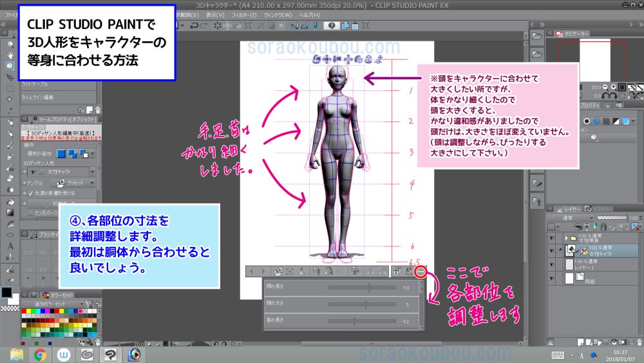Click place on ground icon in launcher
The width and height of the screenshot is (644, 363).
[x=302, y=271]
